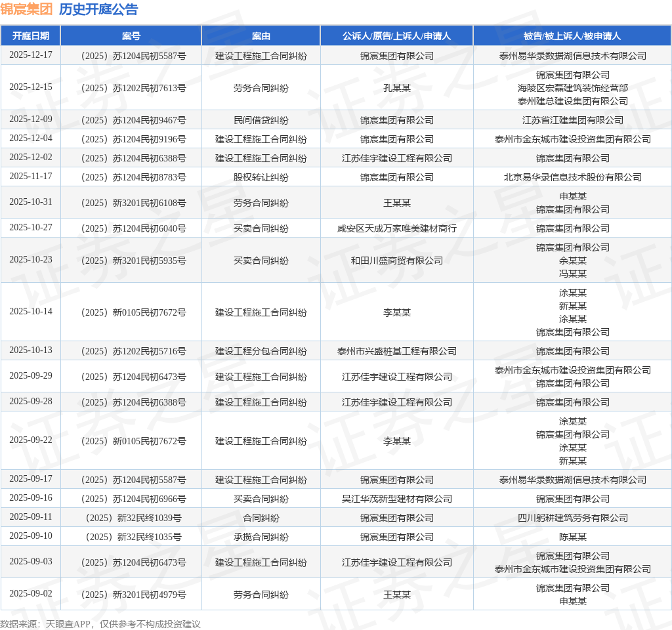This screenshot has height=630, width=672.
Task: Click case number 新32民终1039号
Action: pos(134,518)
